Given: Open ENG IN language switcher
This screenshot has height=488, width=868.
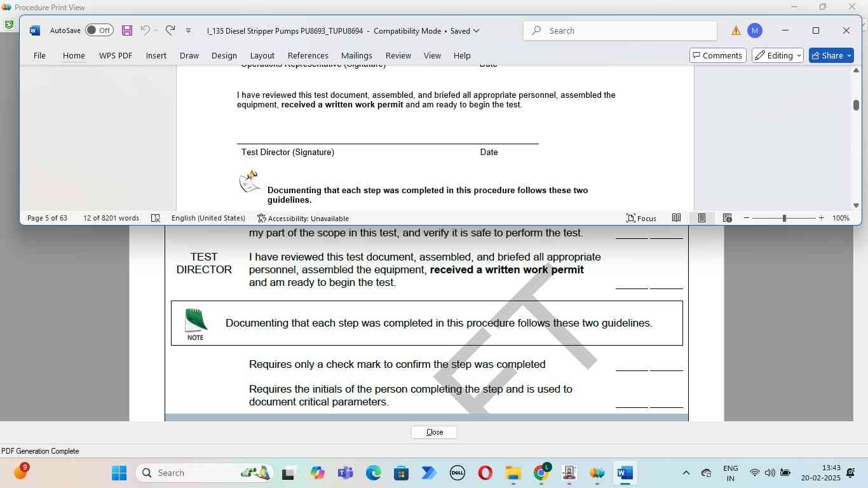Looking at the screenshot, I should pyautogui.click(x=731, y=473).
